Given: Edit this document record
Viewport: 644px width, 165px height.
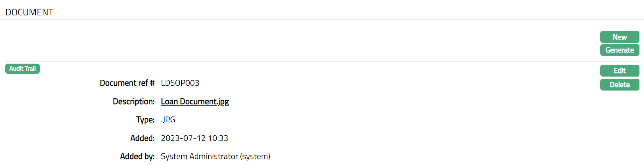Looking at the screenshot, I should coord(619,71).
